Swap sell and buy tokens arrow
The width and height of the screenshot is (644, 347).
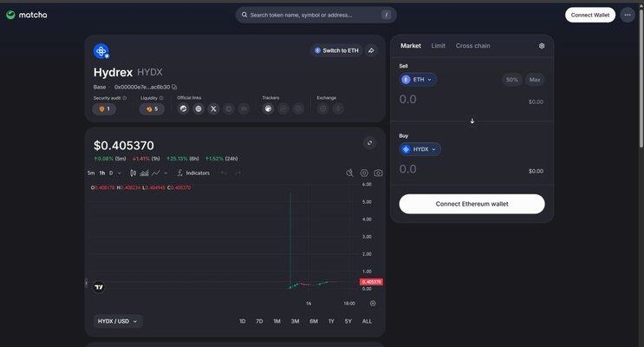pos(472,121)
